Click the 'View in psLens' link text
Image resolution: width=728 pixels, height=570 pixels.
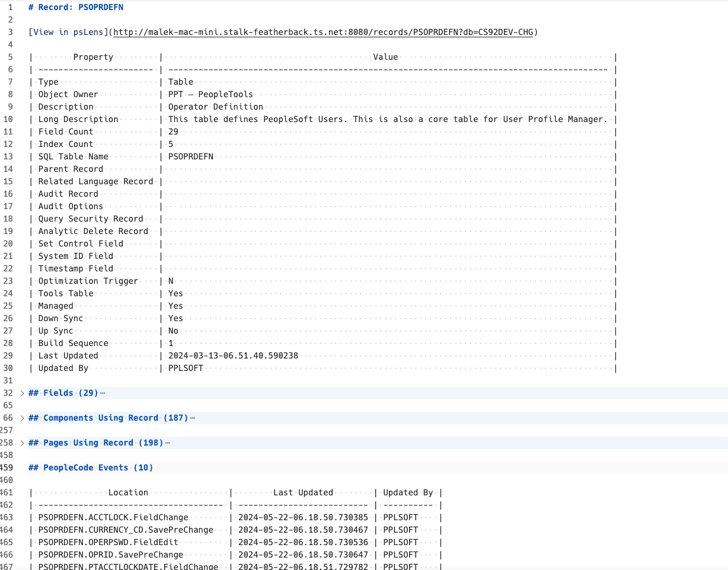pos(68,32)
